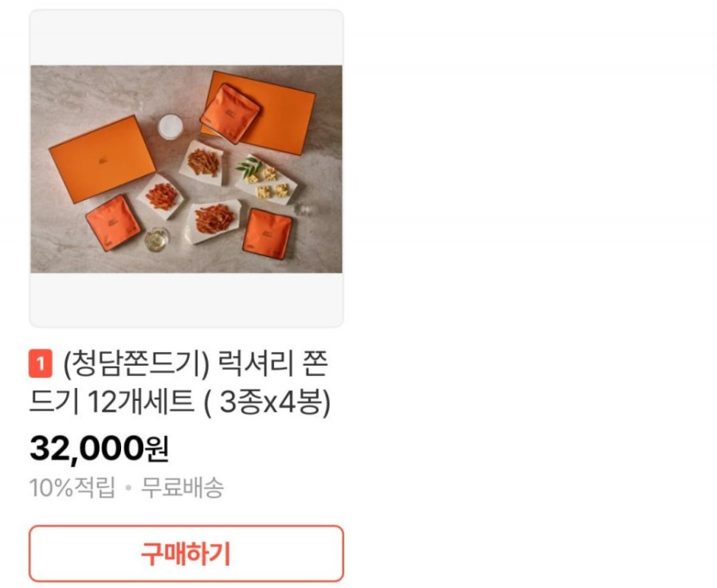Click the 무료배송 free shipping label
The image size is (717, 588).
point(182,488)
